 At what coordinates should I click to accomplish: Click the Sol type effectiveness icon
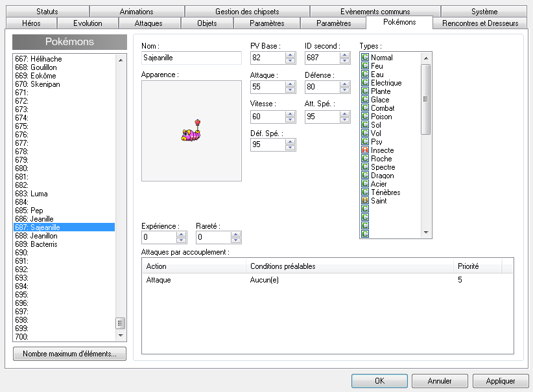(365, 124)
